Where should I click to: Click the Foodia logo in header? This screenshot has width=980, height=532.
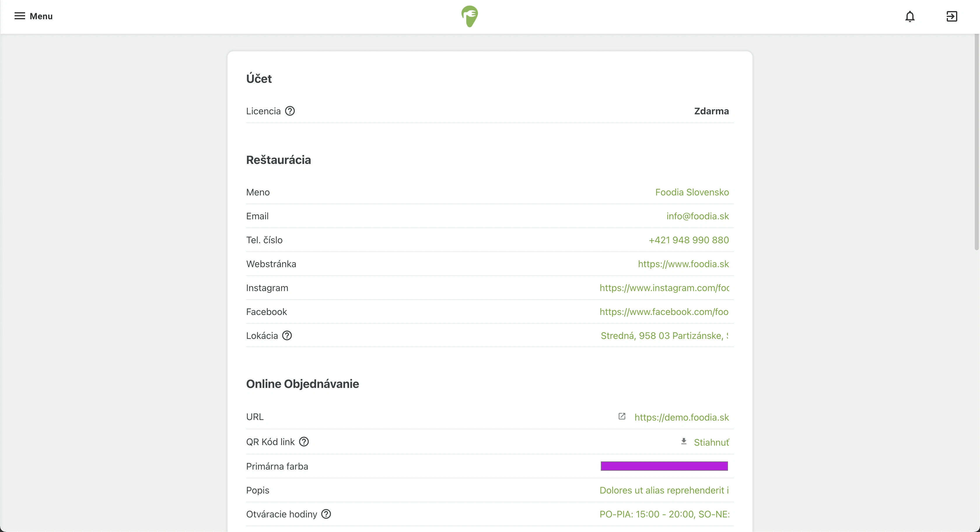470,16
